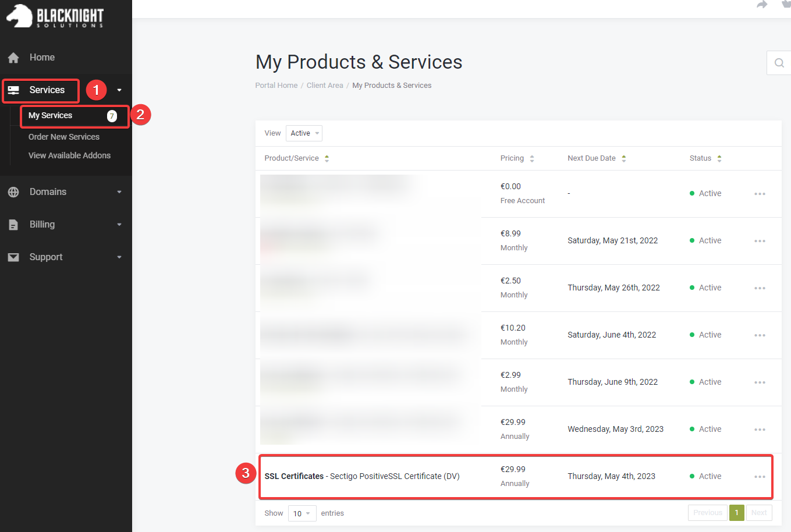
Task: Open the three-dot menu for €2.50 Monthly row
Action: [x=760, y=288]
